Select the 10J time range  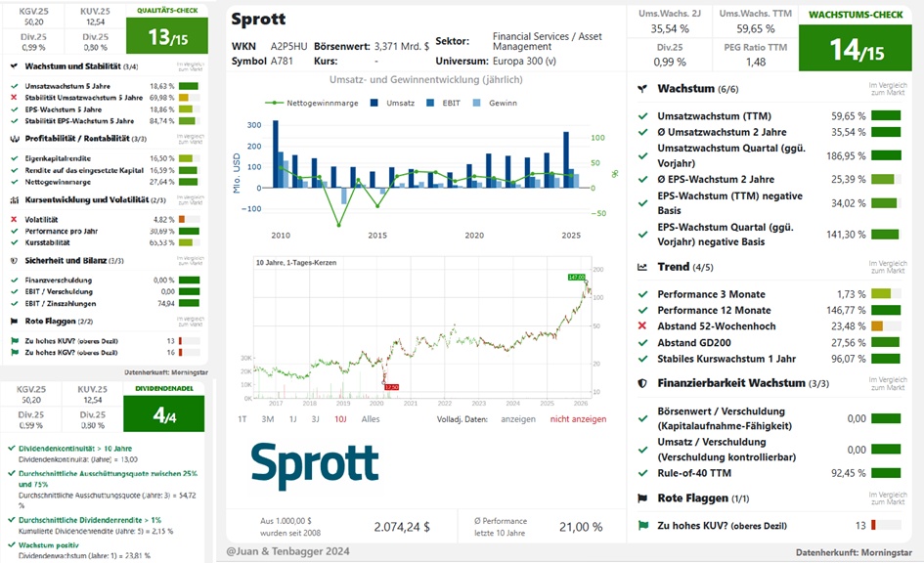[x=340, y=419]
